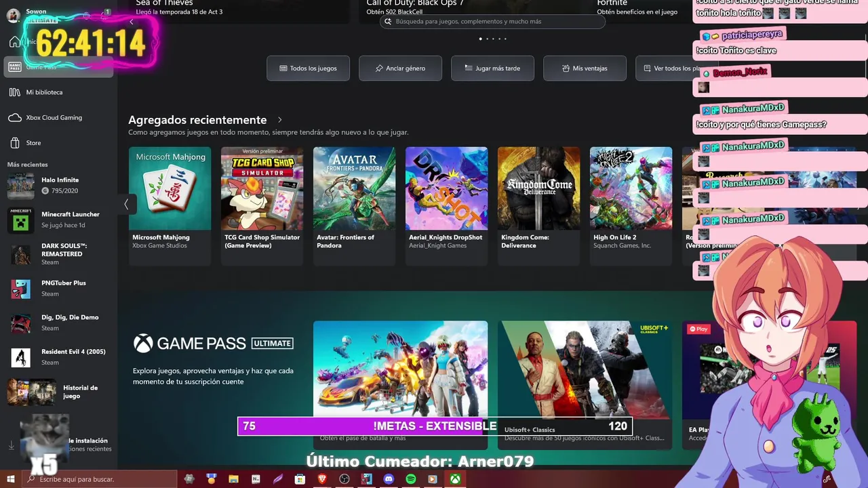Go to the Store section
The image size is (868, 488).
click(x=60, y=143)
